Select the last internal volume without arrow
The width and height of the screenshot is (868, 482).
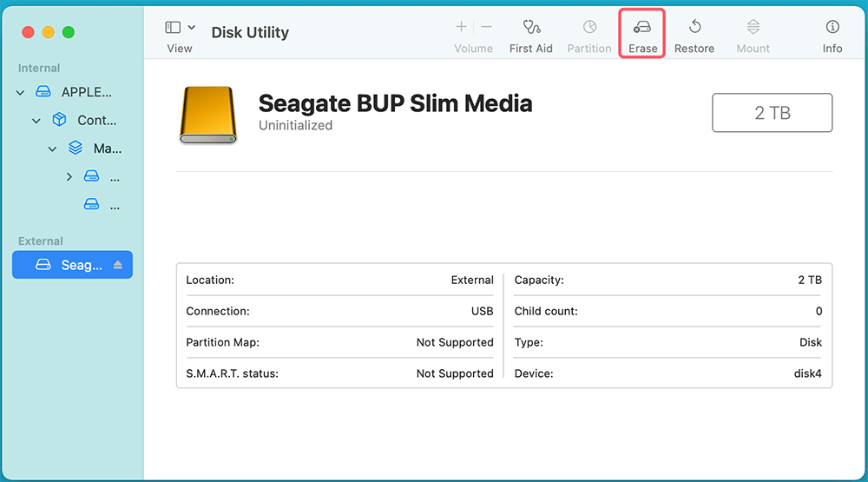(x=102, y=206)
